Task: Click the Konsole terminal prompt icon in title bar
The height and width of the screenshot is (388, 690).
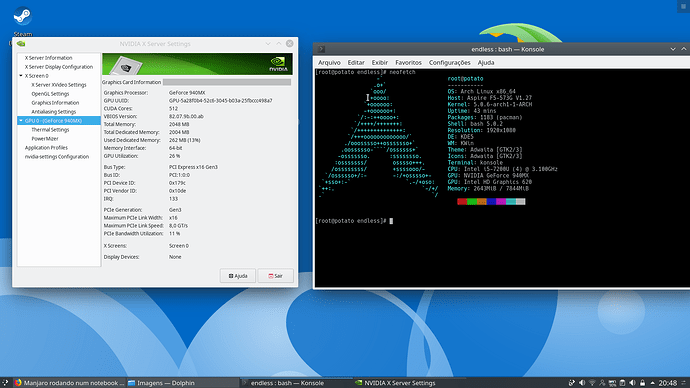Action: pyautogui.click(x=321, y=49)
